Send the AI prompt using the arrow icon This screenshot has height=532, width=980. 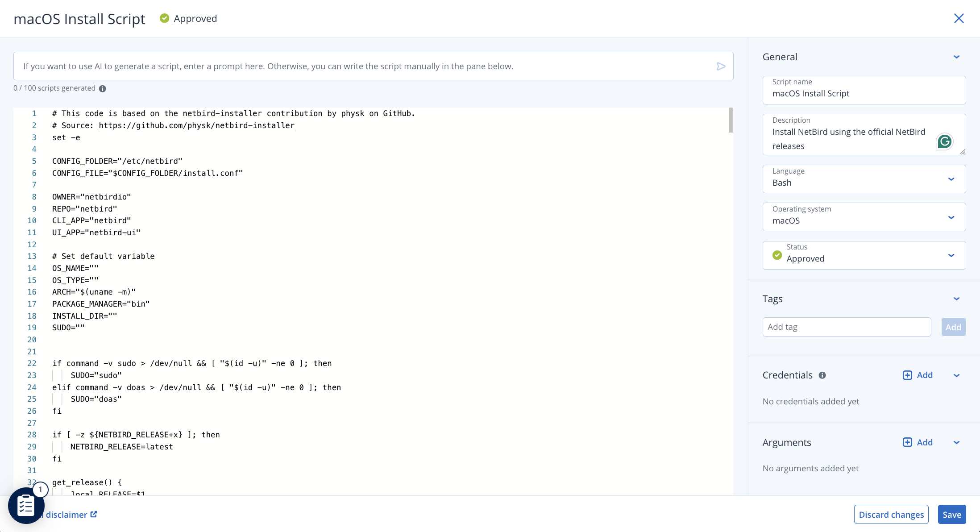pos(721,66)
